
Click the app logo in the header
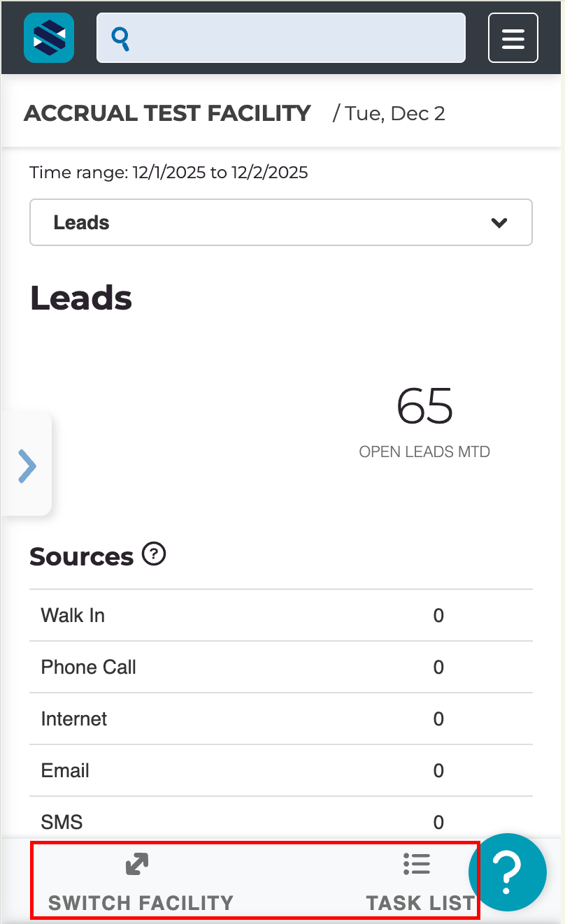pyautogui.click(x=48, y=38)
